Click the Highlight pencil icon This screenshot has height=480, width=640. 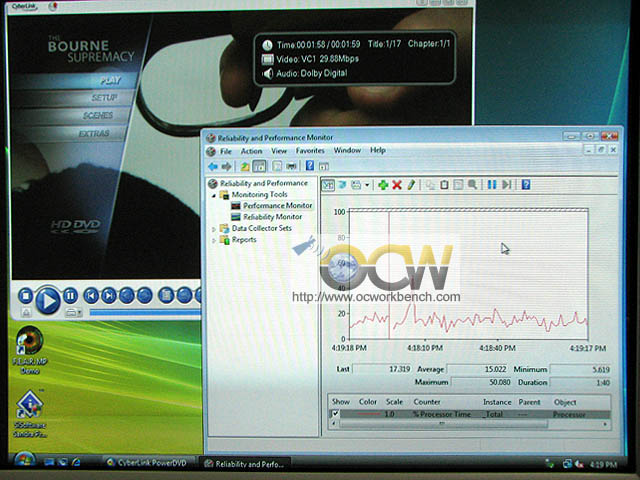(x=411, y=185)
